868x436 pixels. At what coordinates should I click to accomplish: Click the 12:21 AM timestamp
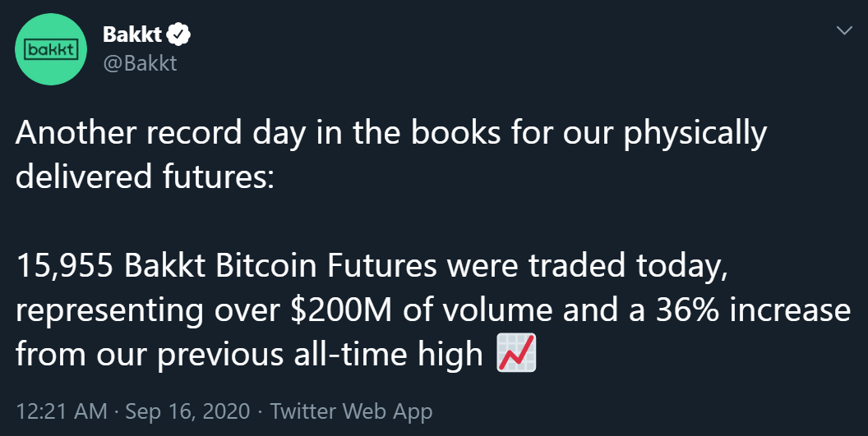(61, 411)
